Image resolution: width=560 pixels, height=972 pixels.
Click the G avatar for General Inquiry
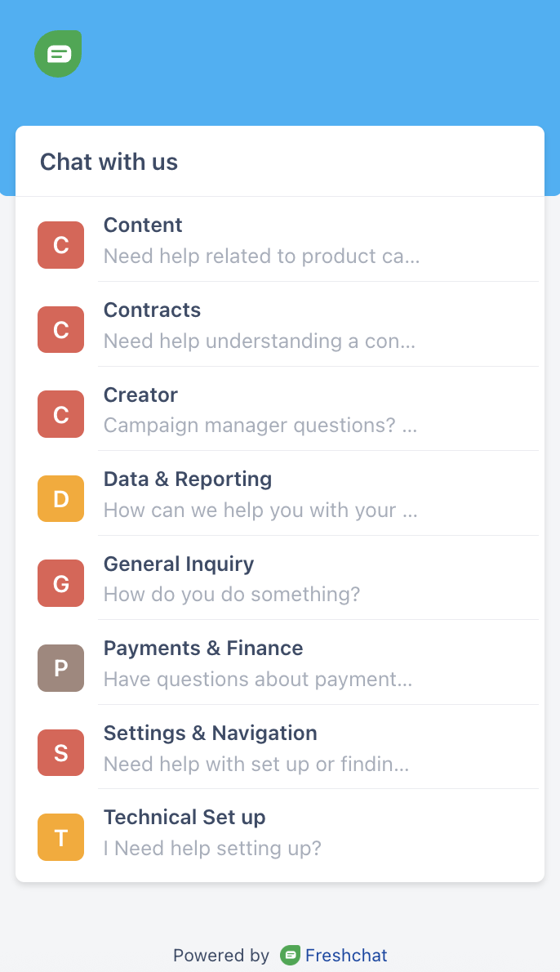pos(61,583)
